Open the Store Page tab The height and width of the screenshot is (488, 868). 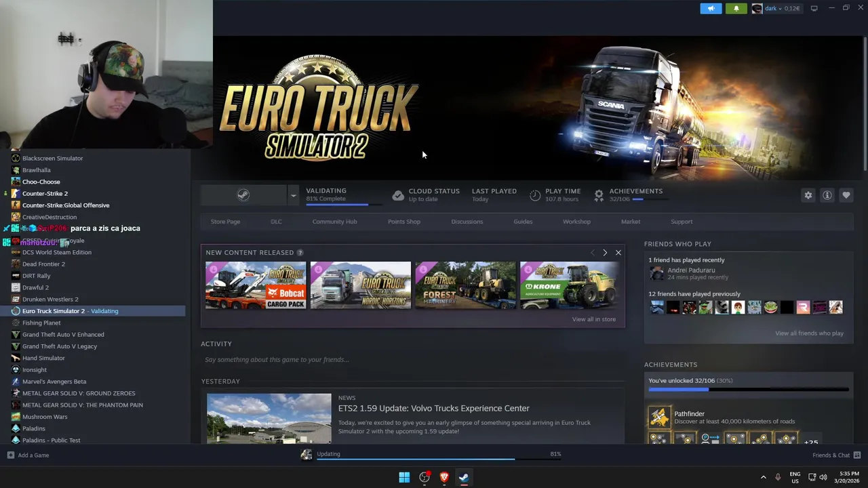[225, 222]
